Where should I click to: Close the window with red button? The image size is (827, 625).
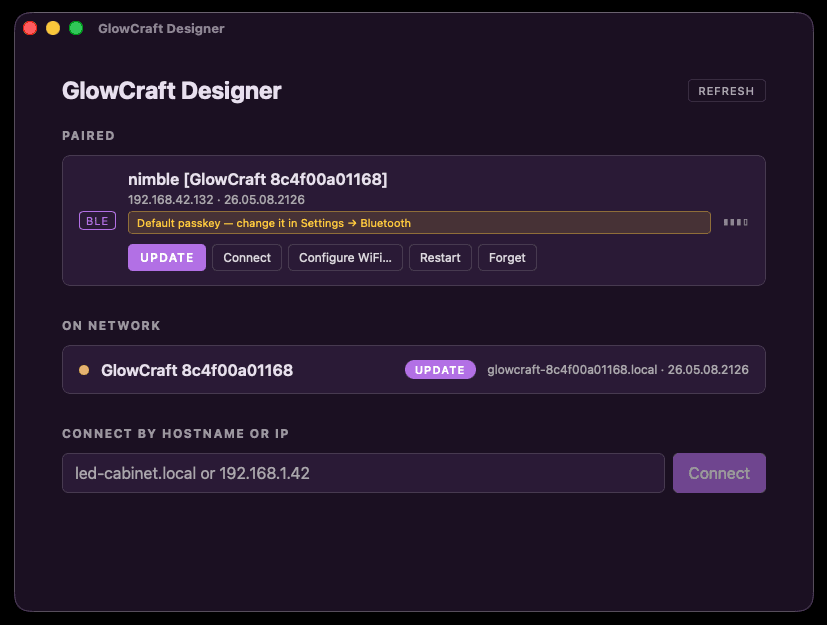(30, 28)
